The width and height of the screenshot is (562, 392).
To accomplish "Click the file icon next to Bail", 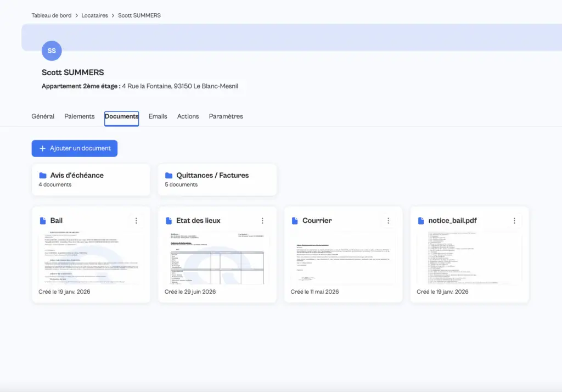I will 43,221.
